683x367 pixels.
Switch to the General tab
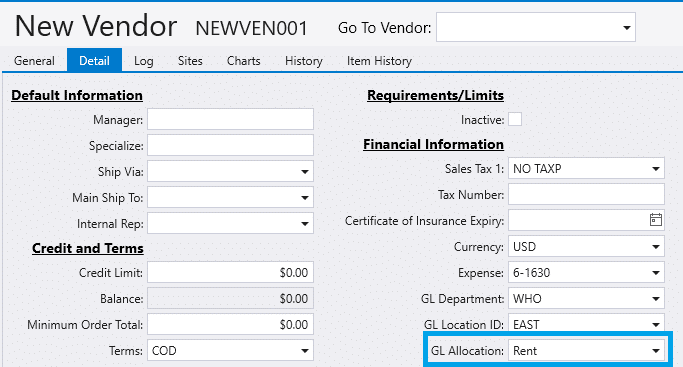[34, 61]
